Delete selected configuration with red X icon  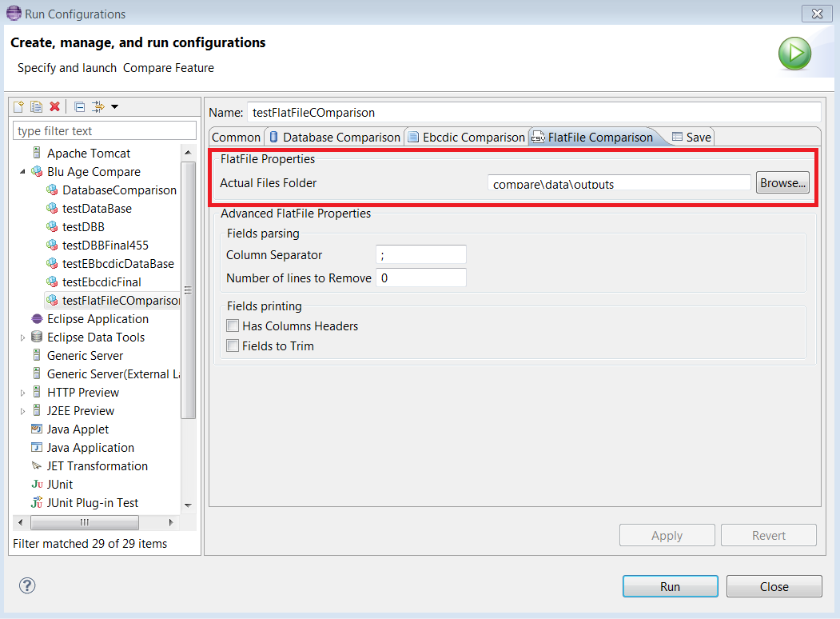pyautogui.click(x=54, y=106)
